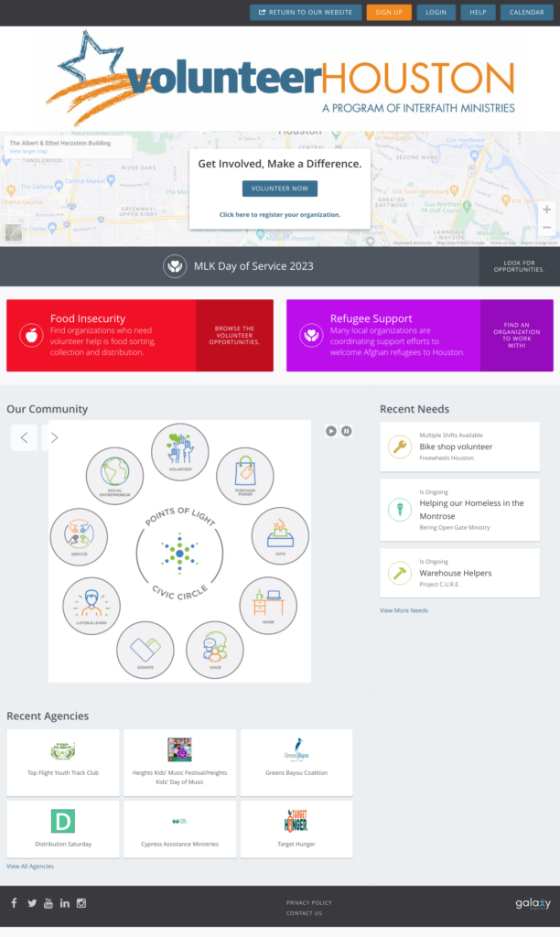Open Heights Kids' Music Festival agency card
Screen dimensions: 560x937
coord(180,762)
